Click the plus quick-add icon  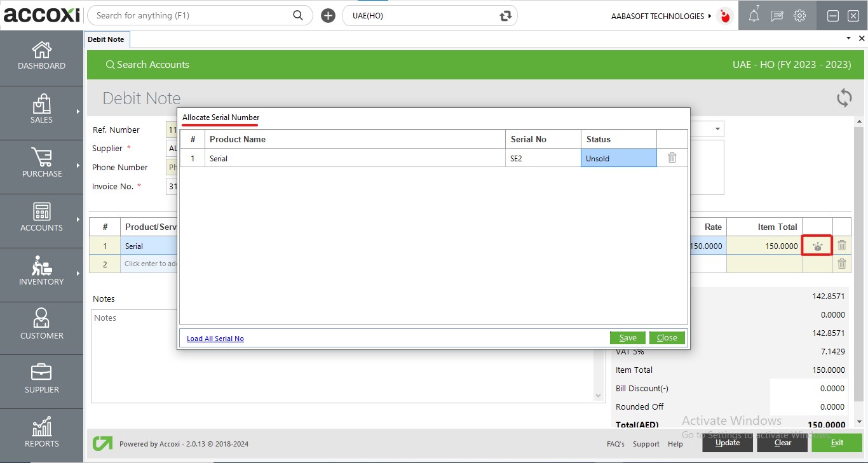coord(328,16)
